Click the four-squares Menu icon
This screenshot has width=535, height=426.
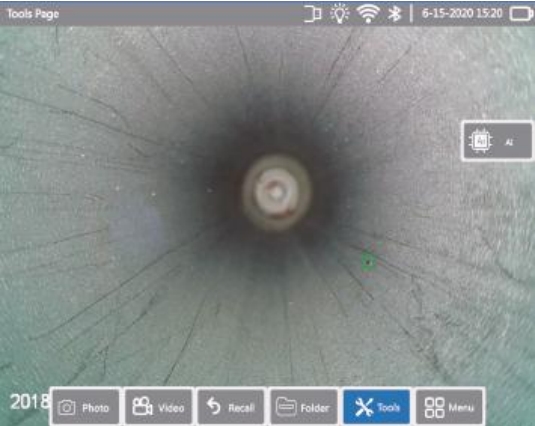tap(434, 407)
